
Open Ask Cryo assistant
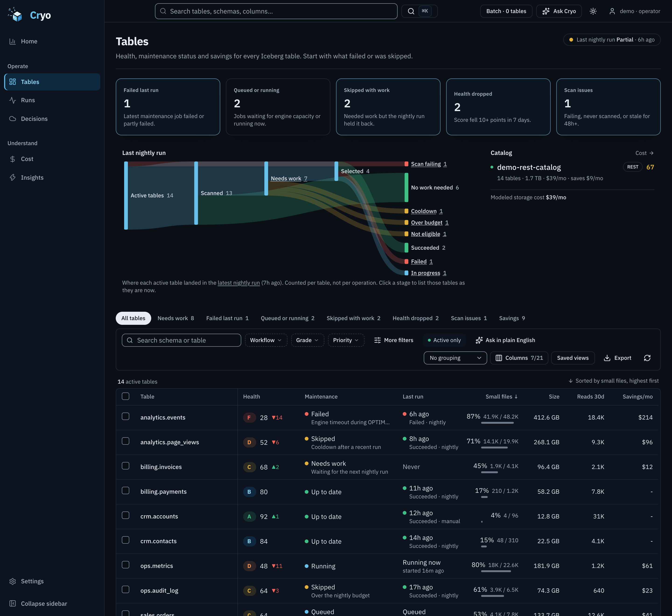(x=559, y=11)
